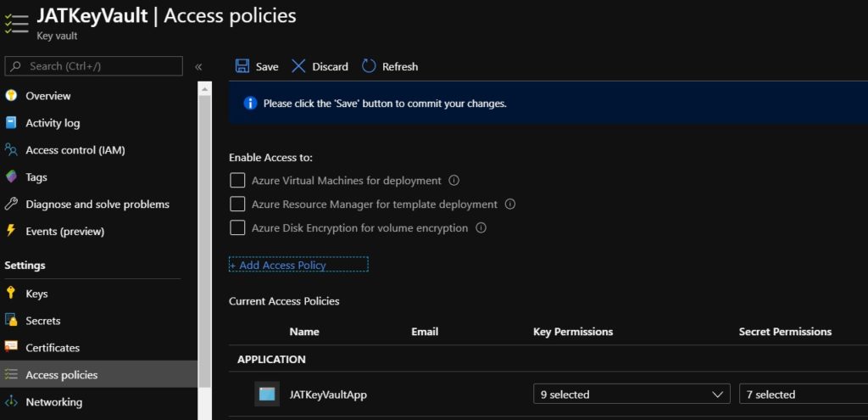Click the search magnifier icon
The width and height of the screenshot is (868, 420).
tap(16, 66)
